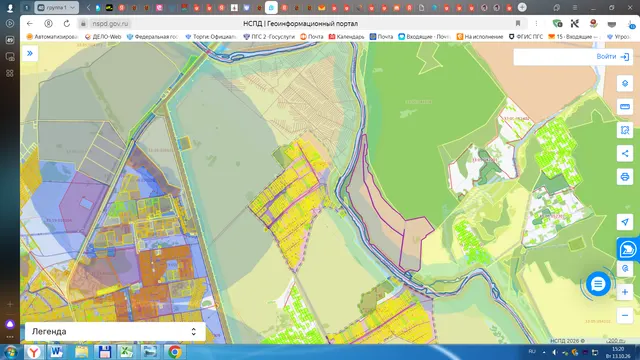Open bookmark 'Торги: Официал...'

tap(211, 37)
